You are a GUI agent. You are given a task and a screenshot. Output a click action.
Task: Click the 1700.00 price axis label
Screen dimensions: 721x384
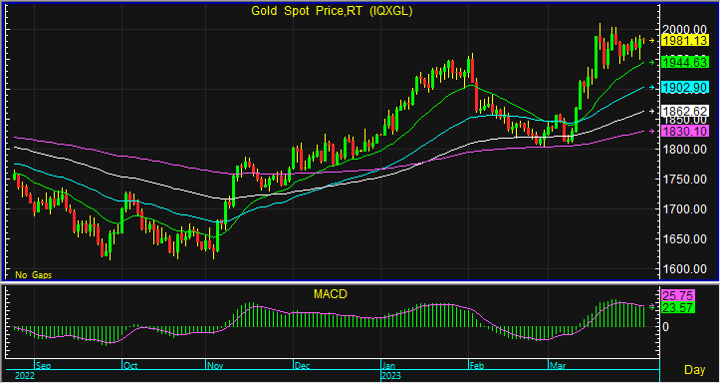(685, 209)
